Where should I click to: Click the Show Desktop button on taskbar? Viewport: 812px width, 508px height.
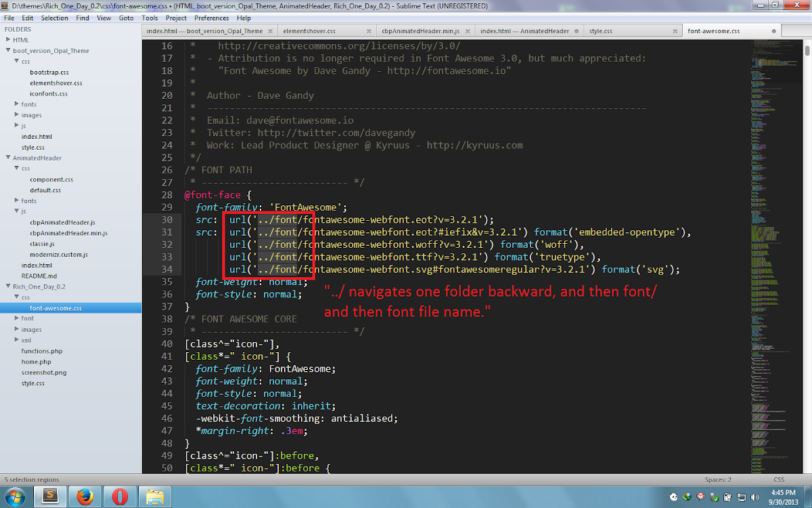[x=808, y=496]
